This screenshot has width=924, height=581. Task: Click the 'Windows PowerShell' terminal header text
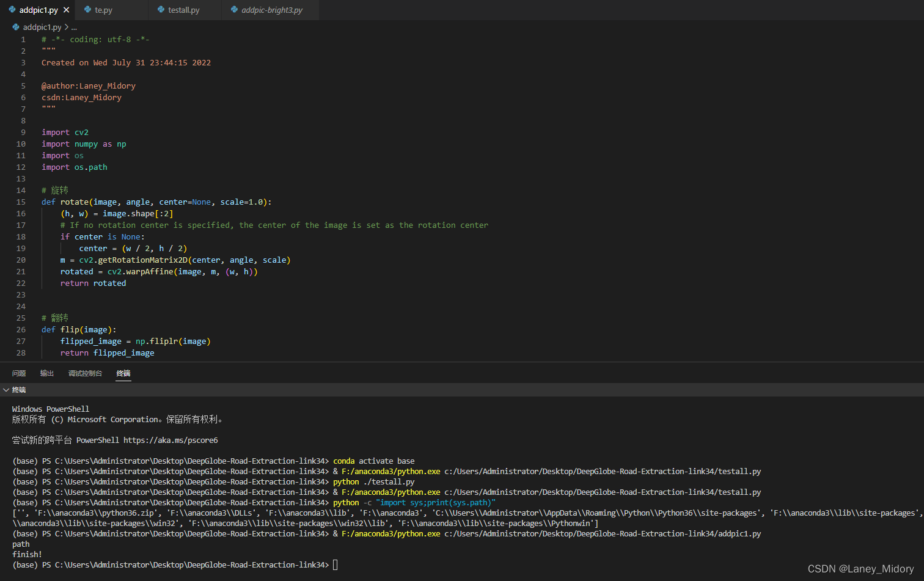click(x=51, y=409)
